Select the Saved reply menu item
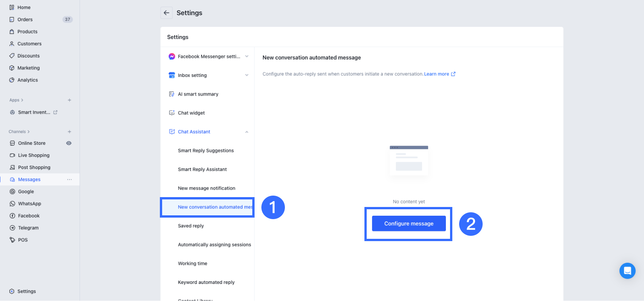The height and width of the screenshot is (301, 644). (191, 226)
